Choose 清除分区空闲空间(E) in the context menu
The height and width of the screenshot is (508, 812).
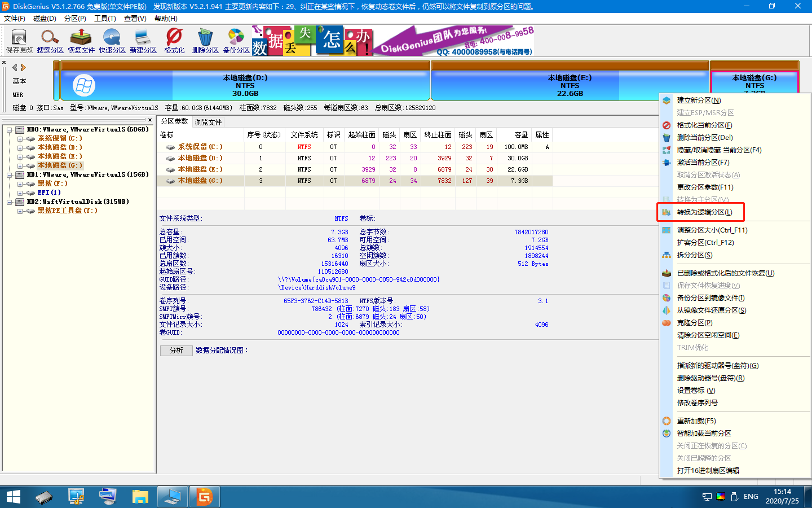(x=735, y=335)
